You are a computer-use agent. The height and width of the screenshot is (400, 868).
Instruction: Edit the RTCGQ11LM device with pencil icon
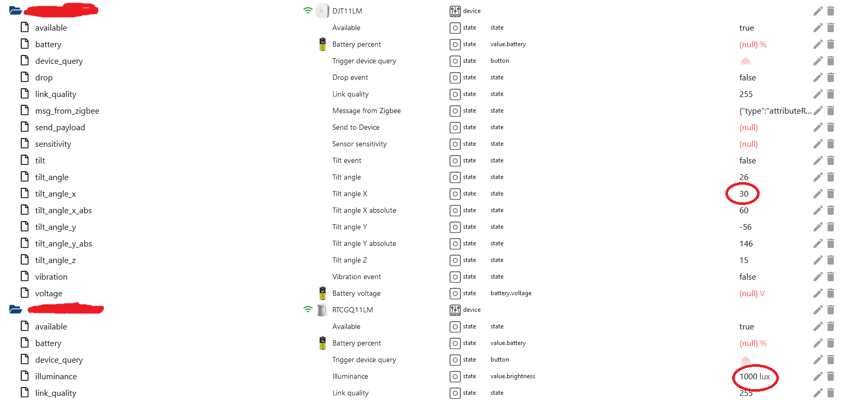click(818, 310)
